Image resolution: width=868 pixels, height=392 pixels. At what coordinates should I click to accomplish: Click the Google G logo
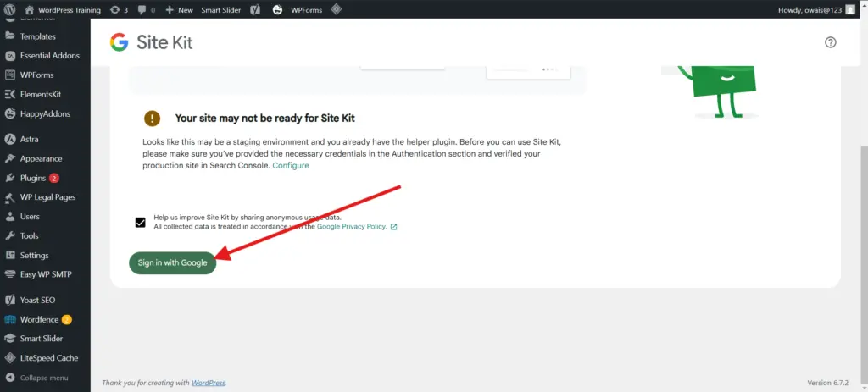click(119, 42)
